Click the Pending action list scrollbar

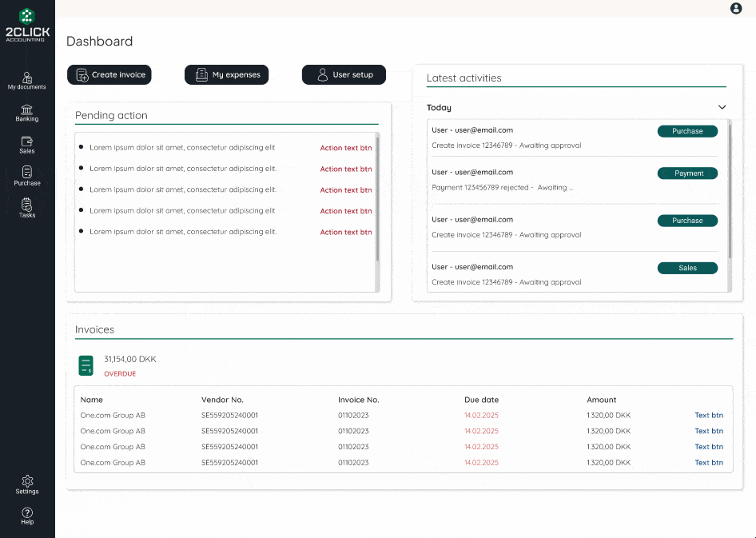tap(377, 200)
